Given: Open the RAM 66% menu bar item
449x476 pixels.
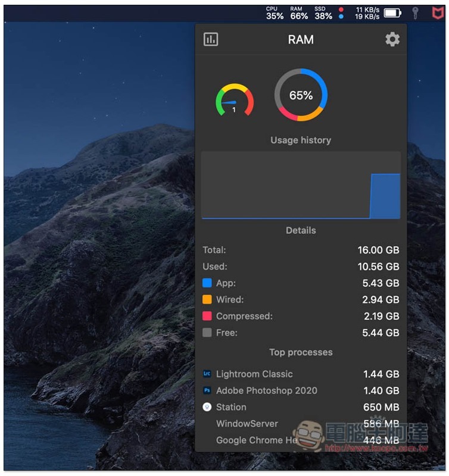Looking at the screenshot, I should (299, 13).
